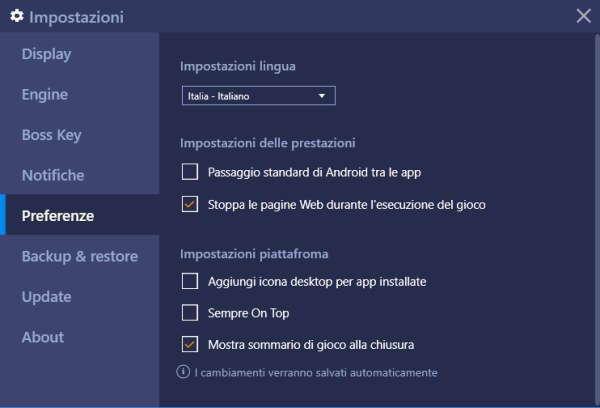Select the Preferenze tab
Screen dimensions: 600x408
pos(58,215)
